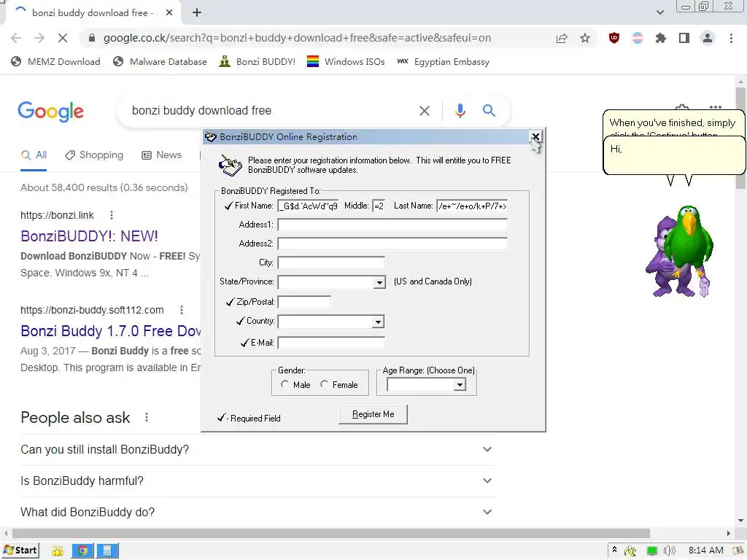Toggle Chrome side panel
Viewport: 747px width, 560px height.
coord(684,38)
